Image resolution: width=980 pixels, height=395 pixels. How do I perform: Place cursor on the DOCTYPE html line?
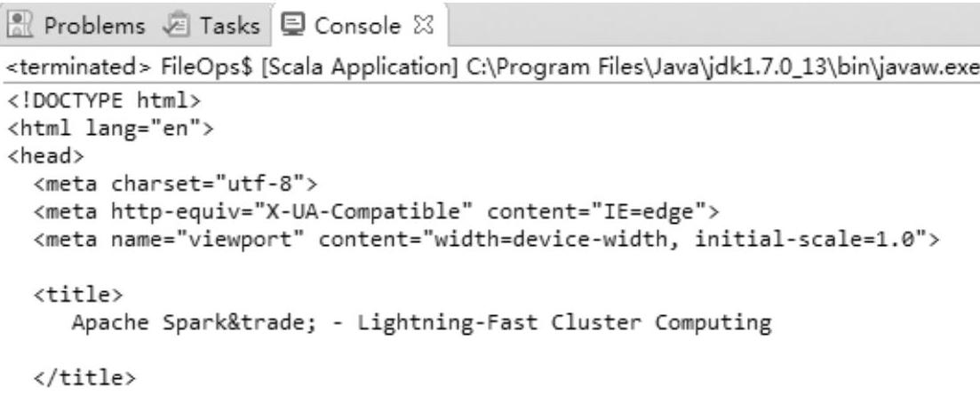pos(104,99)
